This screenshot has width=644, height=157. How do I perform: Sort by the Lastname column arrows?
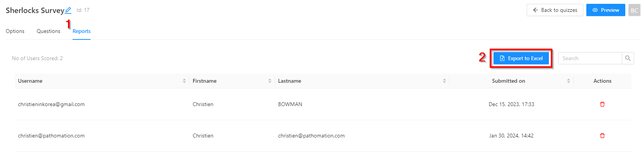[444, 81]
